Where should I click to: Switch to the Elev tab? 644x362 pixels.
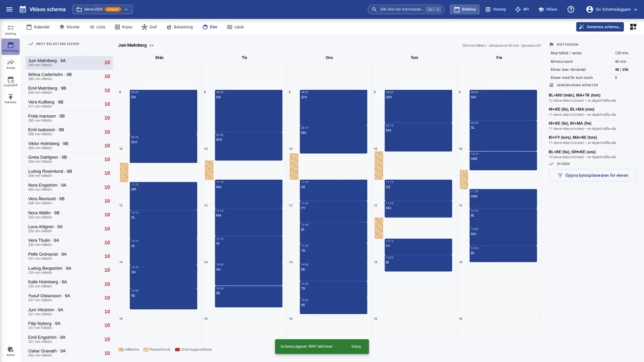point(210,27)
